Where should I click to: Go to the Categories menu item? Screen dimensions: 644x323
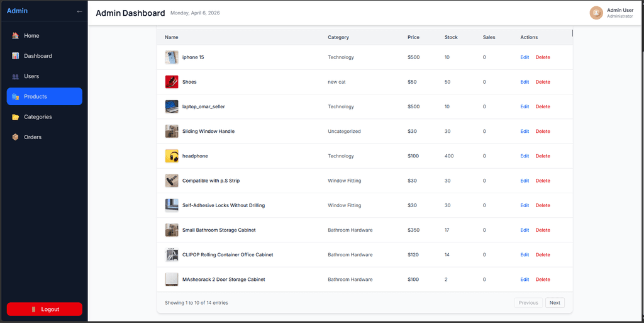tap(38, 117)
